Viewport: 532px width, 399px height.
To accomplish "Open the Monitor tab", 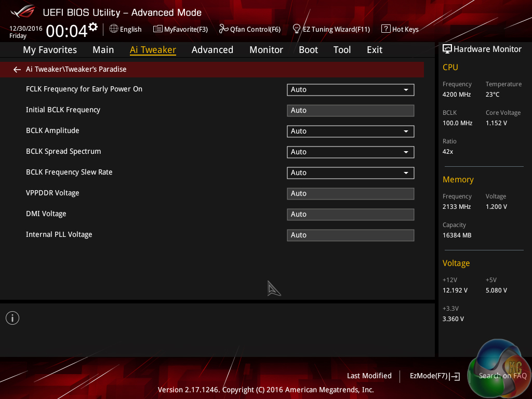I will (x=266, y=50).
